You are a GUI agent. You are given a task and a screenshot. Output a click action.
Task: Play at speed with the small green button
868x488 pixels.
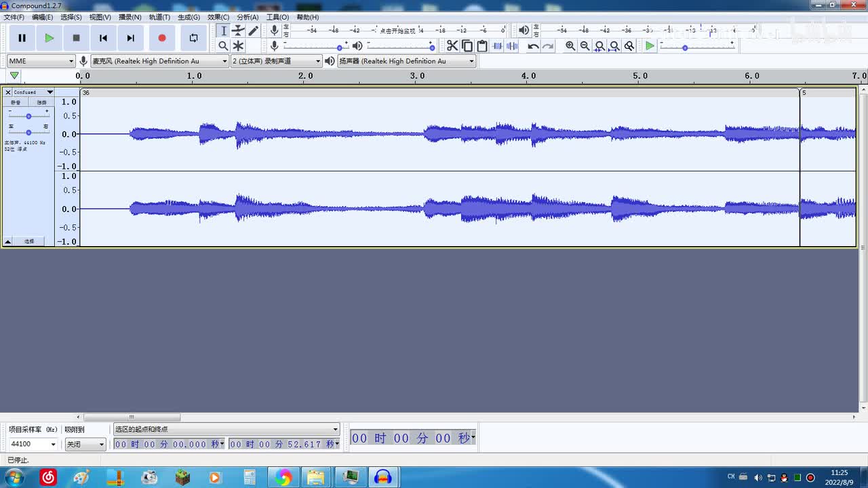tap(650, 45)
